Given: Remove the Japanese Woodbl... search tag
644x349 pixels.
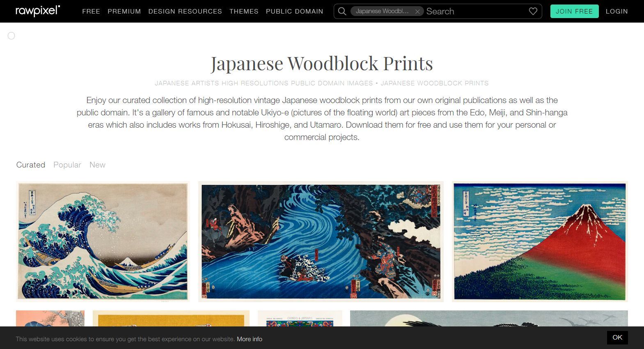Looking at the screenshot, I should [x=417, y=11].
